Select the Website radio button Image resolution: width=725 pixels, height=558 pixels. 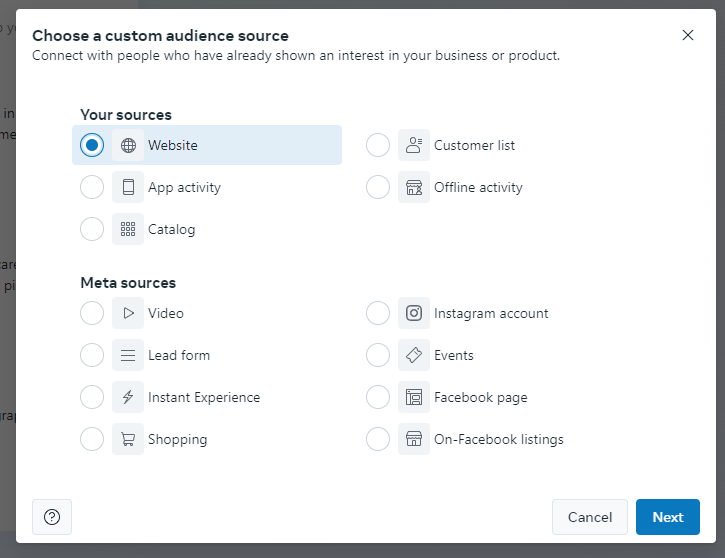pos(92,145)
